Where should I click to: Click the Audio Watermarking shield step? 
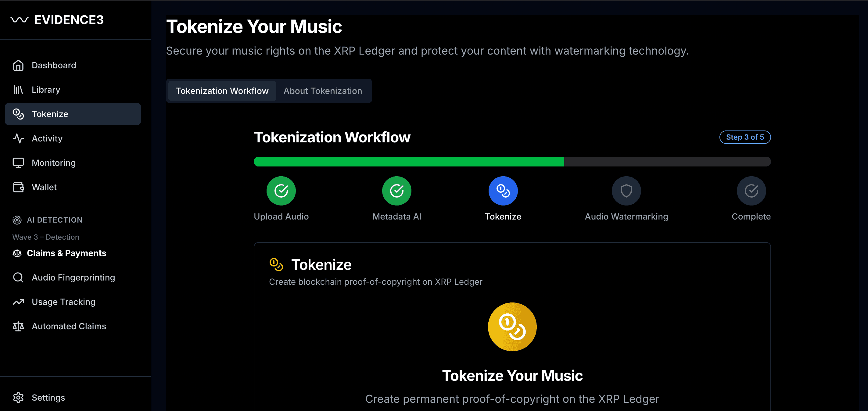click(x=626, y=191)
